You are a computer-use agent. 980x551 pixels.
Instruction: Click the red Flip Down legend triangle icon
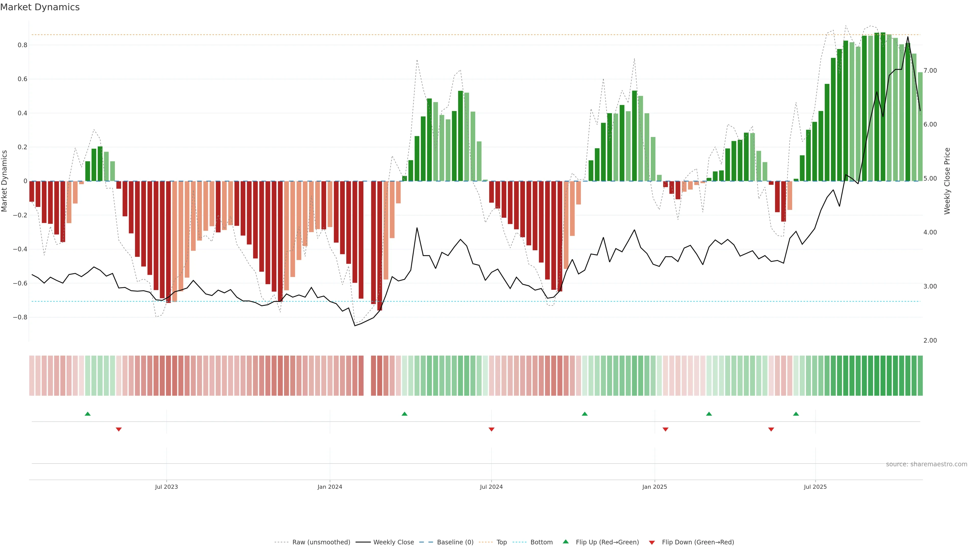click(x=652, y=543)
